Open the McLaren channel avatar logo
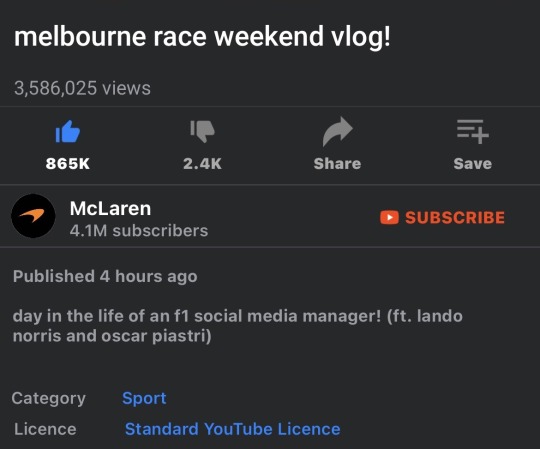Image resolution: width=540 pixels, height=449 pixels. (x=33, y=216)
